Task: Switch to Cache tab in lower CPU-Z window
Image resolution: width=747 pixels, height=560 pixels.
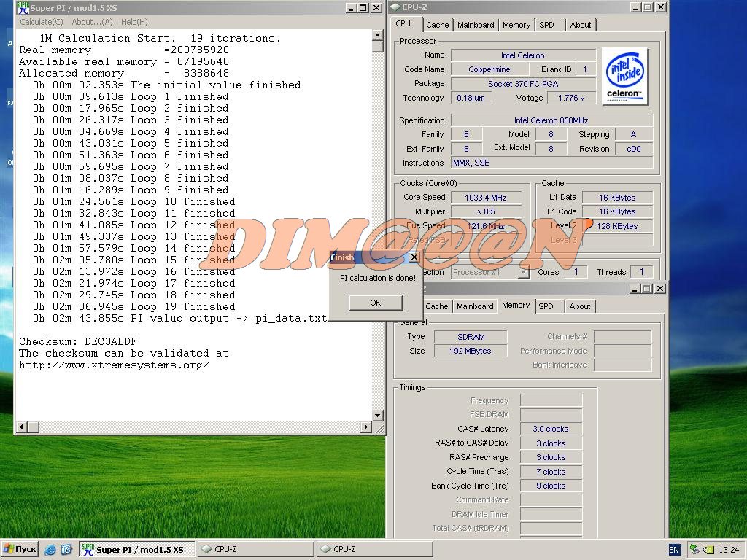Action: tap(436, 306)
